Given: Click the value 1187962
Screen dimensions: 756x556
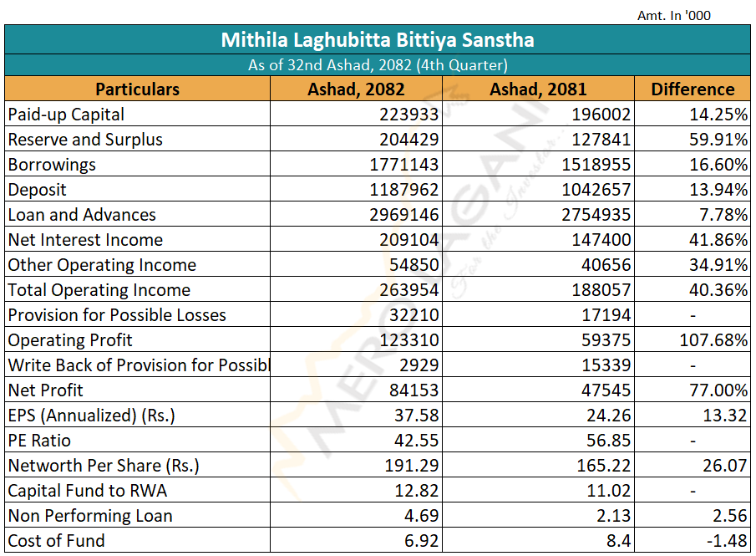Looking at the screenshot, I should [x=404, y=190].
